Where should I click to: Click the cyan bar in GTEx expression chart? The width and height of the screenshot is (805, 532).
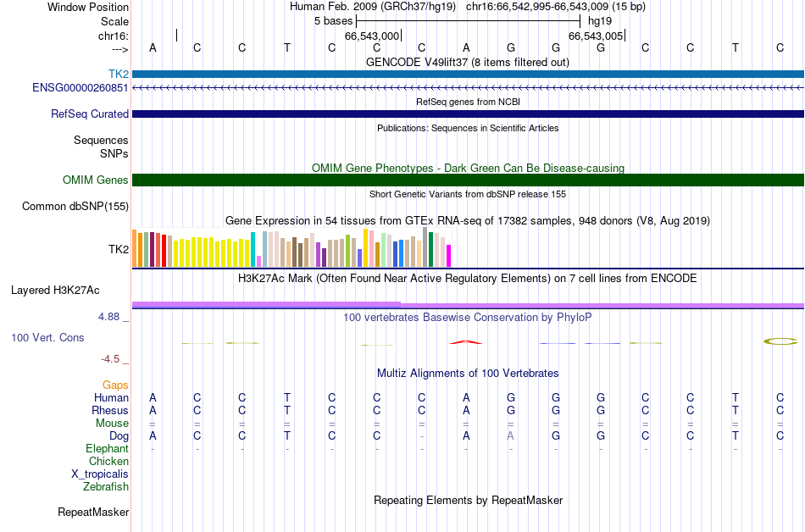[253, 249]
